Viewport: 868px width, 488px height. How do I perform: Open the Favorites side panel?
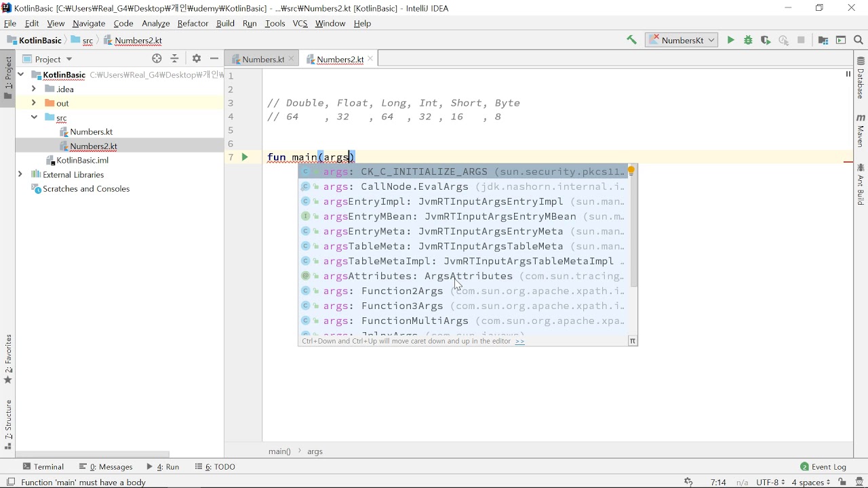8,359
